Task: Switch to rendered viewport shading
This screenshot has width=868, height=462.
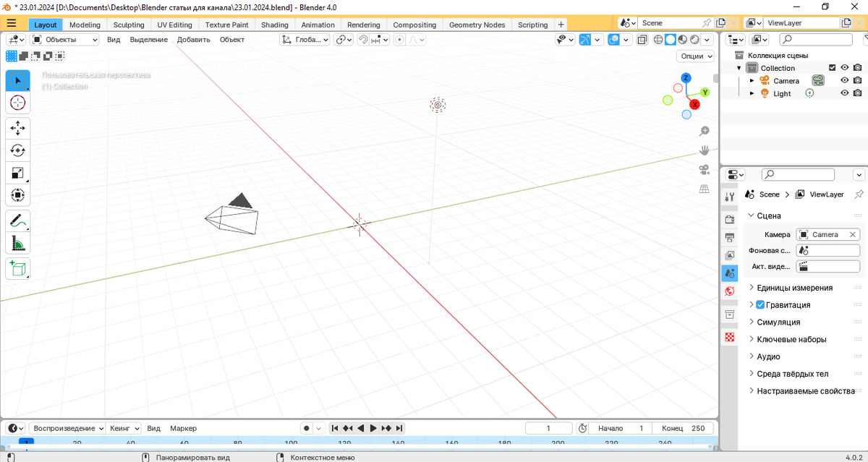Action: [694, 40]
